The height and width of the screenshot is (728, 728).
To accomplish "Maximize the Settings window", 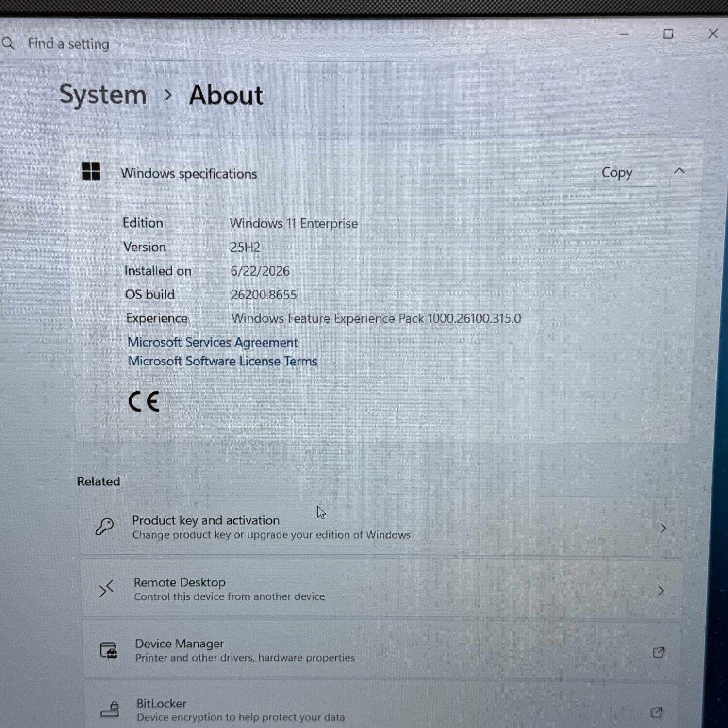I will click(x=668, y=33).
